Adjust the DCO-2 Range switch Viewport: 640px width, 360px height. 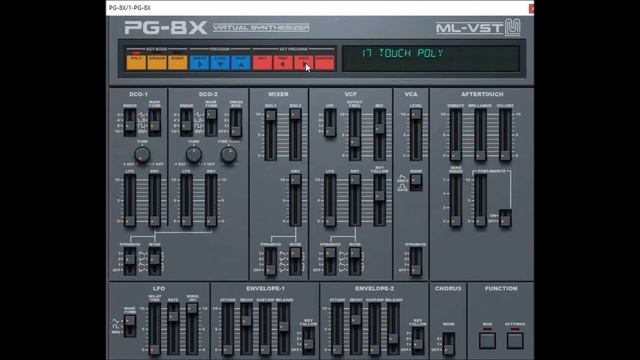[186, 122]
